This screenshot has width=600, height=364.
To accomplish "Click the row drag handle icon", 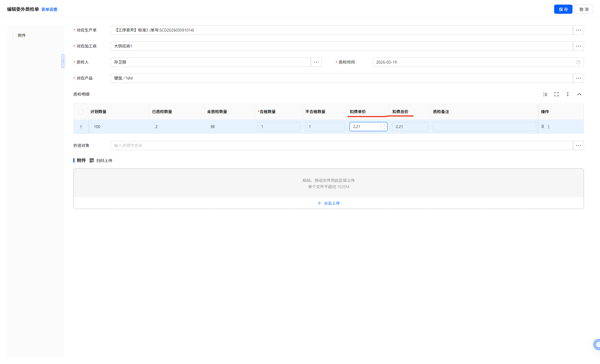I will click(542, 127).
